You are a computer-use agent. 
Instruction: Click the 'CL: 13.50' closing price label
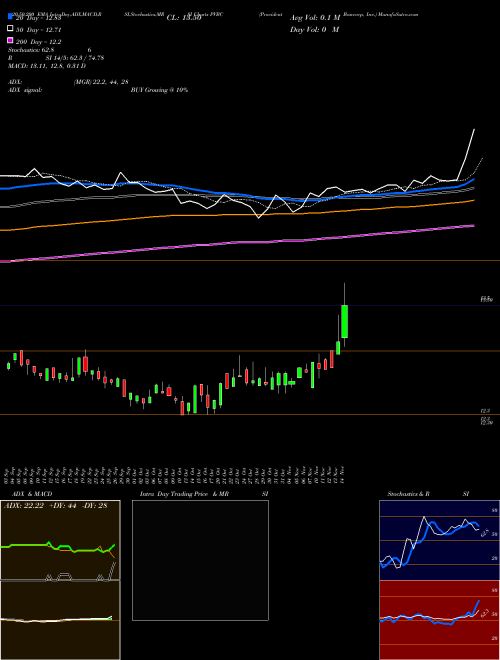[184, 18]
